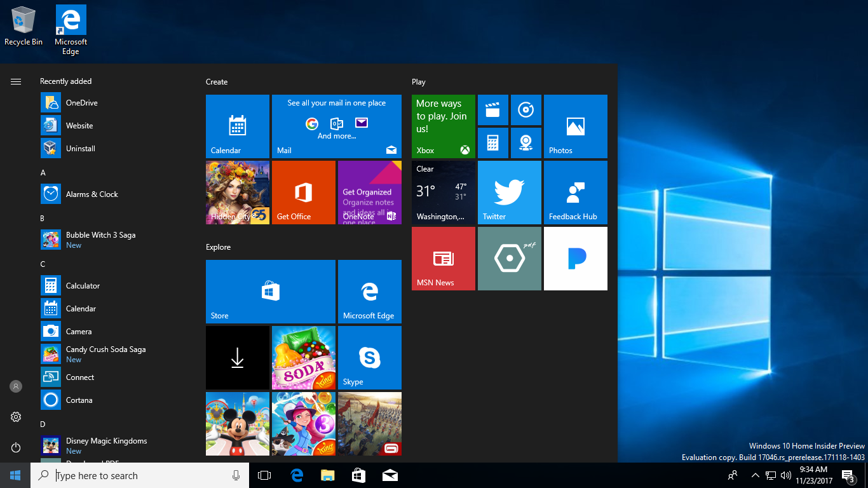
Task: Open the March of Empires Gameloft tile
Action: pos(370,424)
